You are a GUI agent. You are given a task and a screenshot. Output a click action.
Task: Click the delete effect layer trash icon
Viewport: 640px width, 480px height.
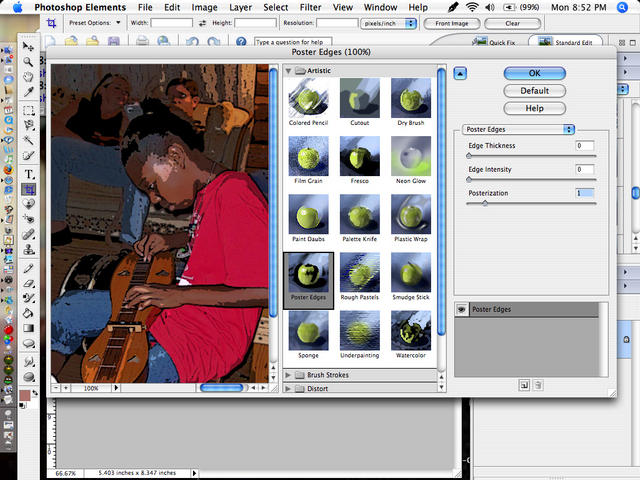[x=538, y=385]
